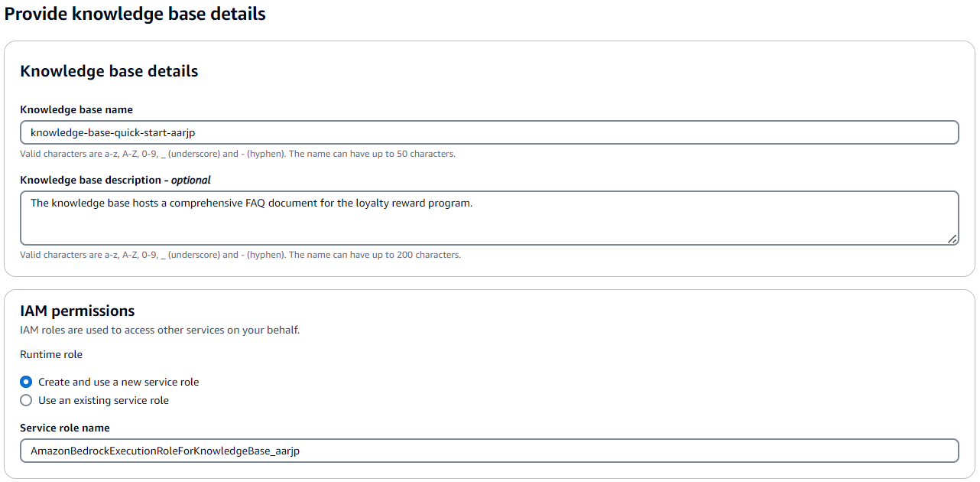The image size is (980, 482).
Task: Click the 50-character limit hint under name field
Action: [x=237, y=154]
